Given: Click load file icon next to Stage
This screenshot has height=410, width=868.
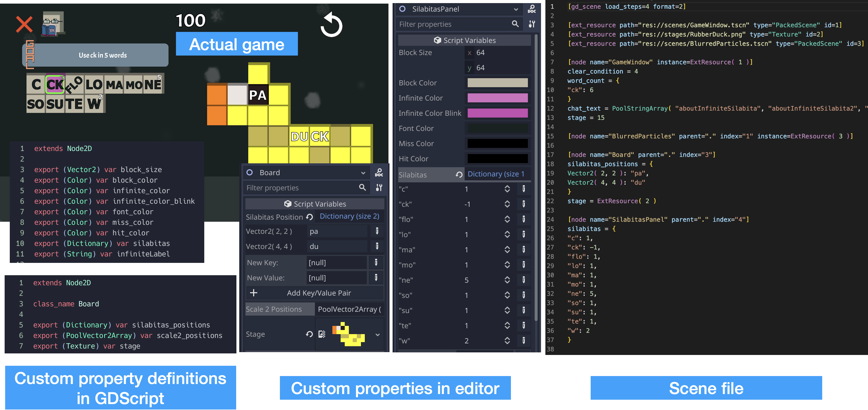Looking at the screenshot, I should 322,334.
